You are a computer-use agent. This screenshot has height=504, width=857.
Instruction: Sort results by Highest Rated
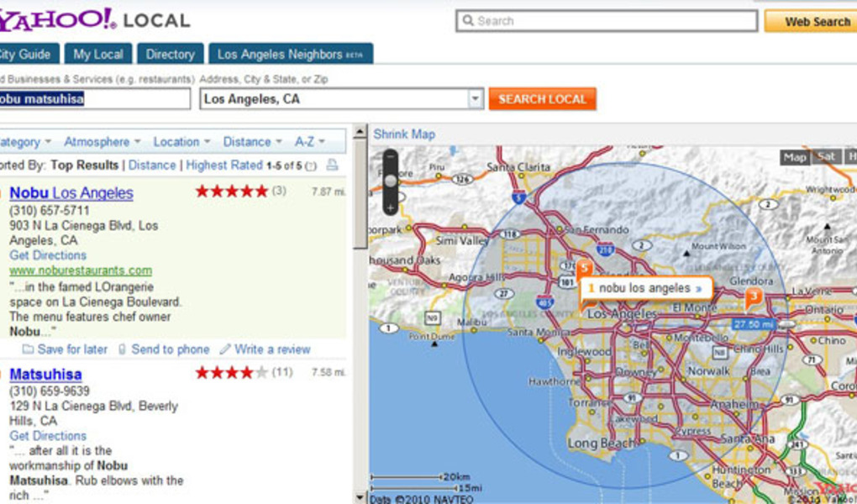coord(224,165)
